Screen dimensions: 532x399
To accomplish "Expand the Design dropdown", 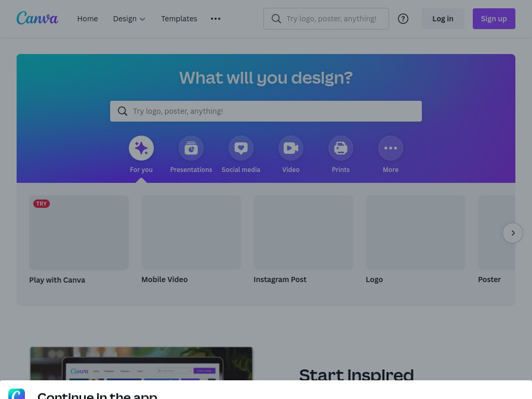I will (129, 19).
